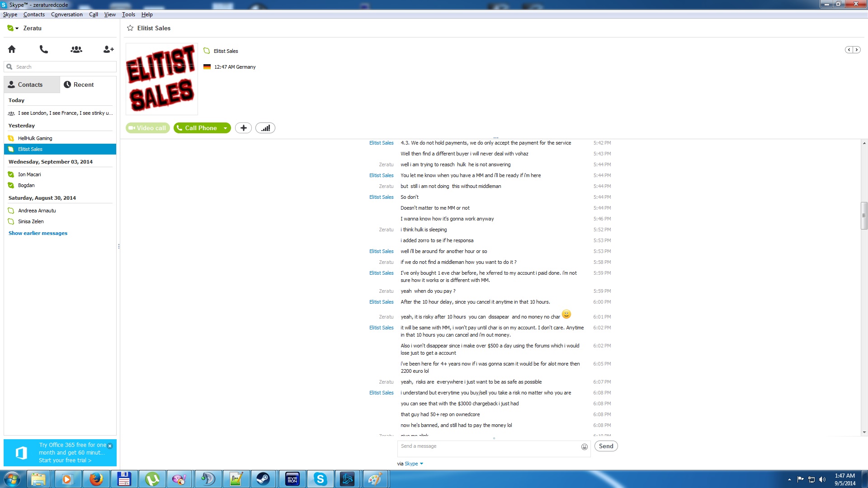Open the Contacts menu in the menu bar
868x488 pixels.
[x=34, y=14]
